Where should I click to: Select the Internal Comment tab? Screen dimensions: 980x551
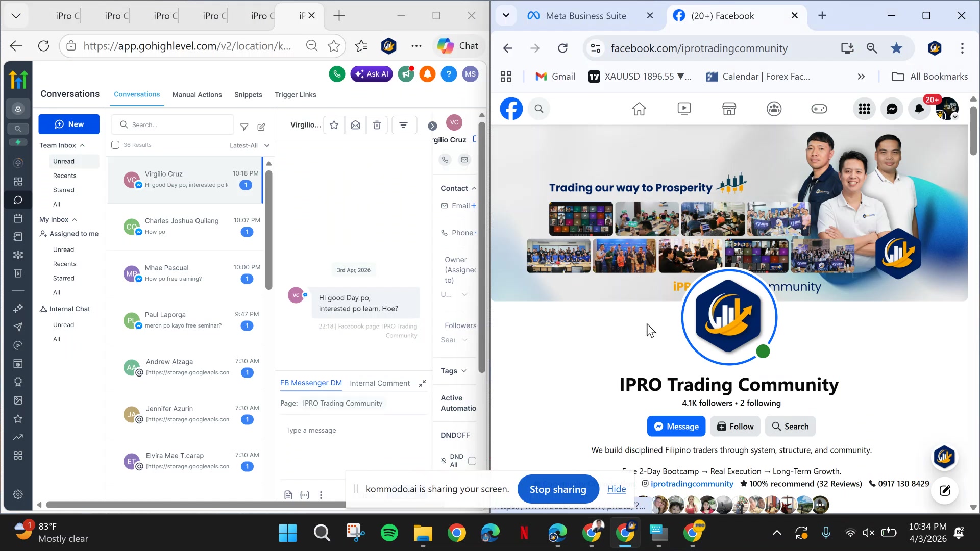click(x=380, y=383)
